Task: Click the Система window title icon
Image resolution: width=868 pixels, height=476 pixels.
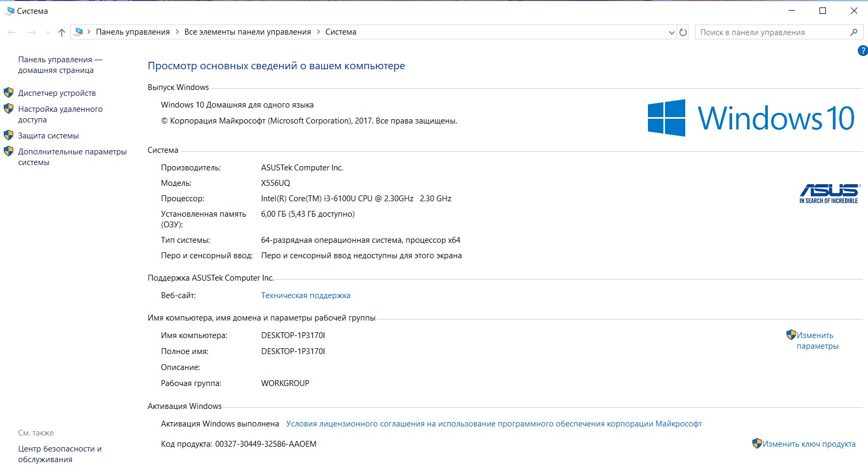Action: point(10,11)
